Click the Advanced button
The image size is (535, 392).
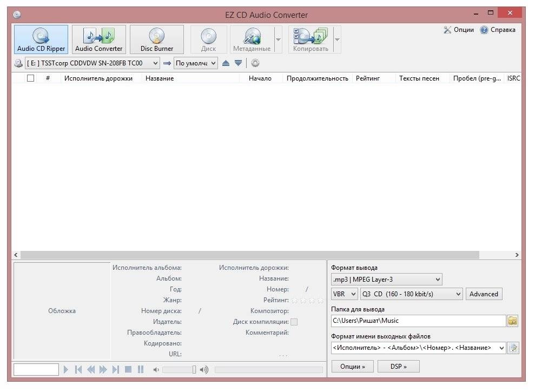coord(484,294)
